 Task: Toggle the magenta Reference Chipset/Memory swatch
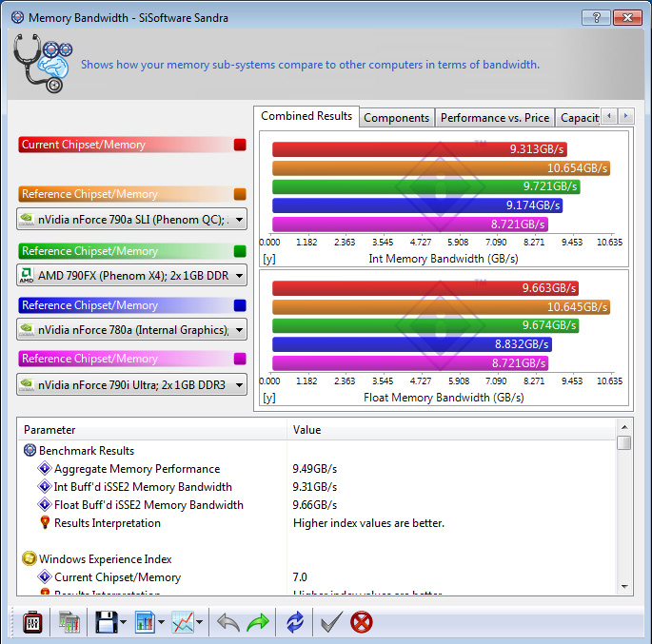[240, 359]
